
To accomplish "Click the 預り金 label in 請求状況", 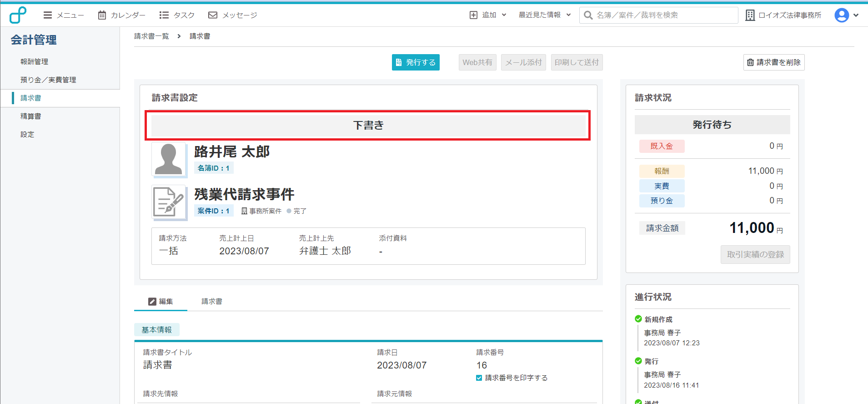I will pyautogui.click(x=662, y=201).
